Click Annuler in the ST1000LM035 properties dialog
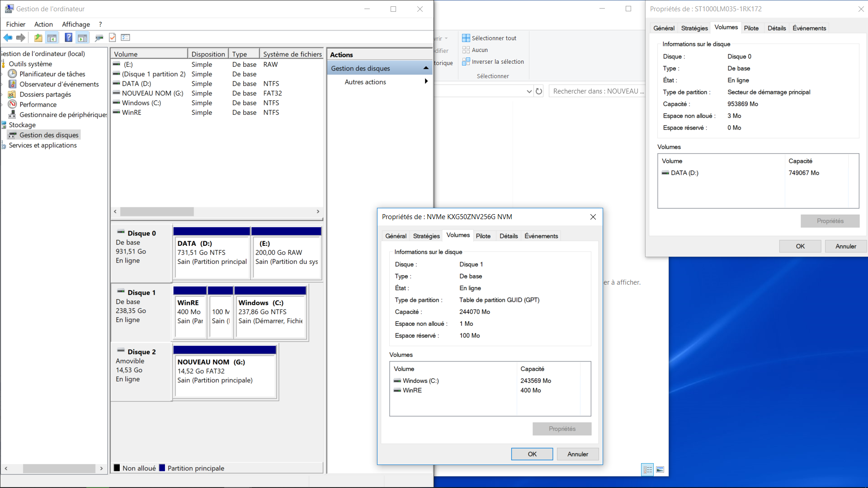The width and height of the screenshot is (868, 488). [846, 246]
